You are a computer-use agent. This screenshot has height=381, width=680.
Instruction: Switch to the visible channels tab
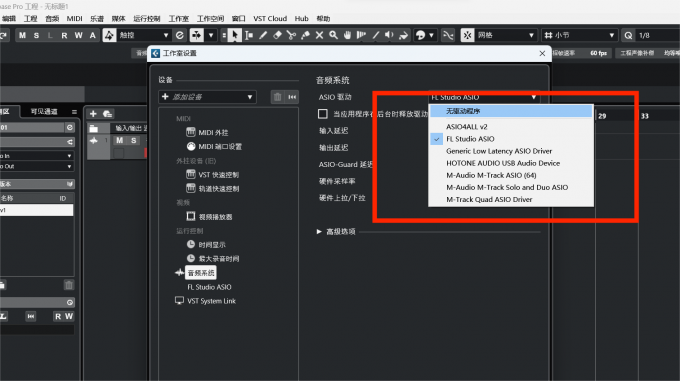click(x=44, y=111)
